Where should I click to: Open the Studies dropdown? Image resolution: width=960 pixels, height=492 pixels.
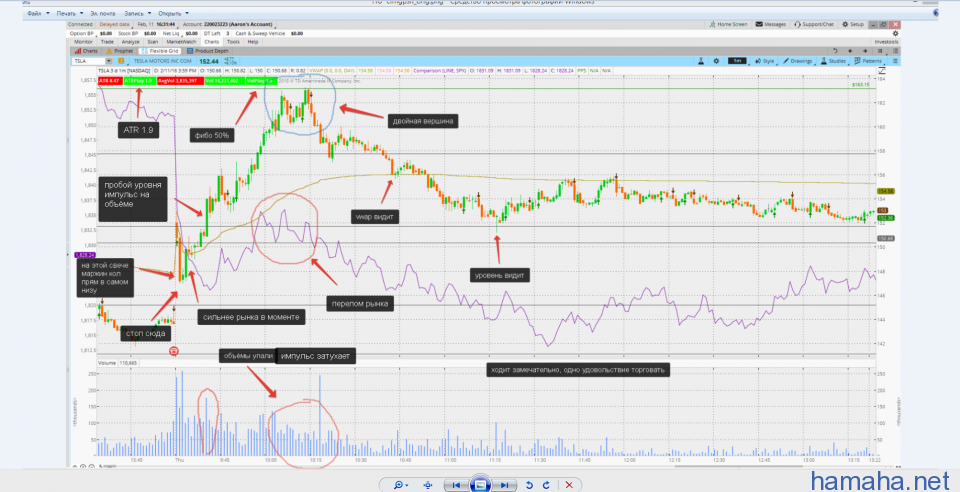tap(834, 61)
